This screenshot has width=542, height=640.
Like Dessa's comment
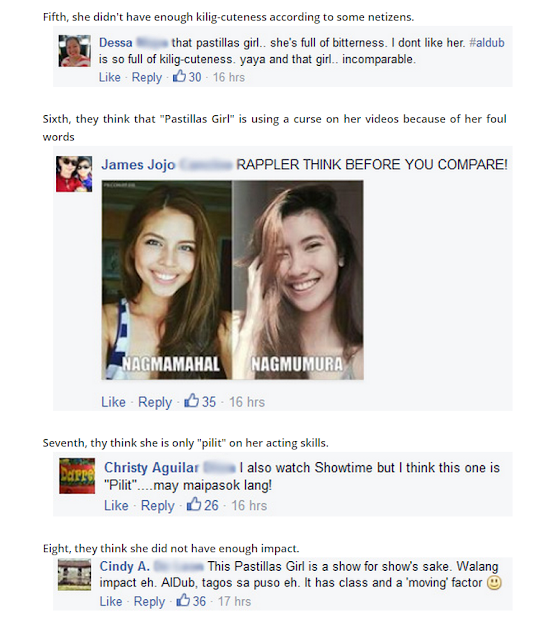click(110, 77)
